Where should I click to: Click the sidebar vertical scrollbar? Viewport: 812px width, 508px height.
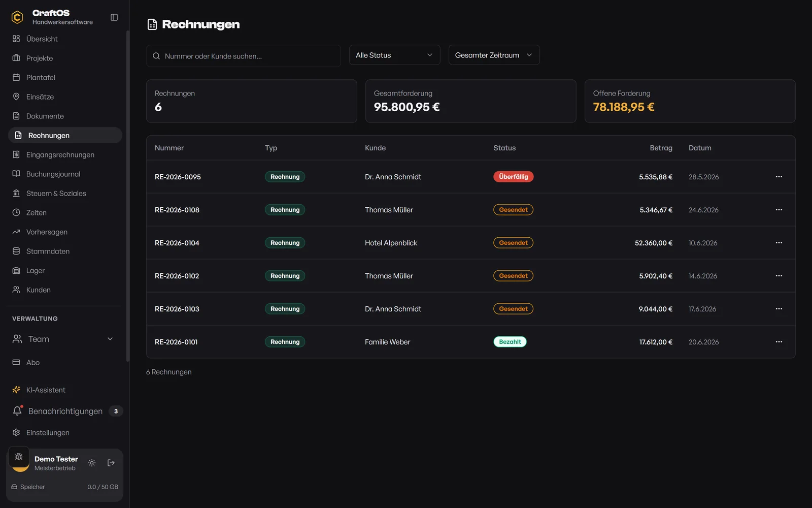click(x=128, y=196)
